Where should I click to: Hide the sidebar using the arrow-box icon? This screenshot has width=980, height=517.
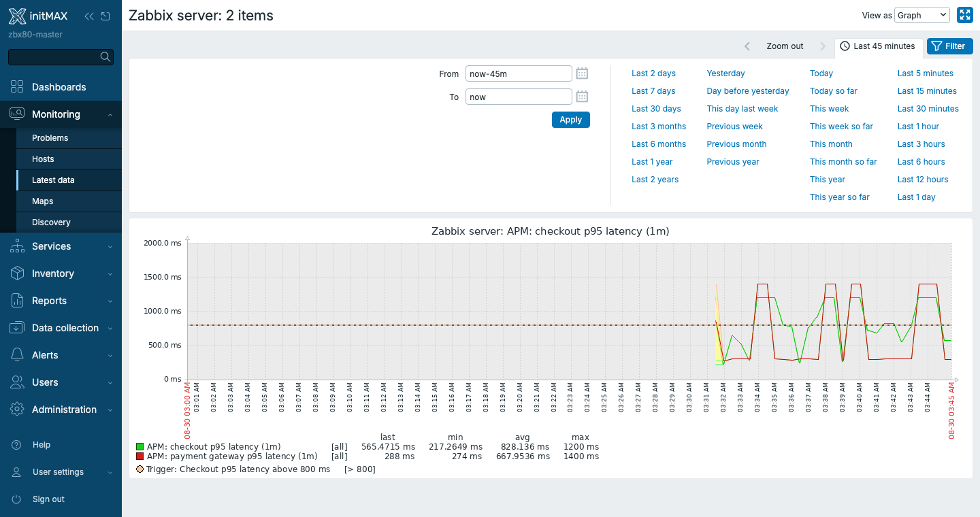point(105,16)
